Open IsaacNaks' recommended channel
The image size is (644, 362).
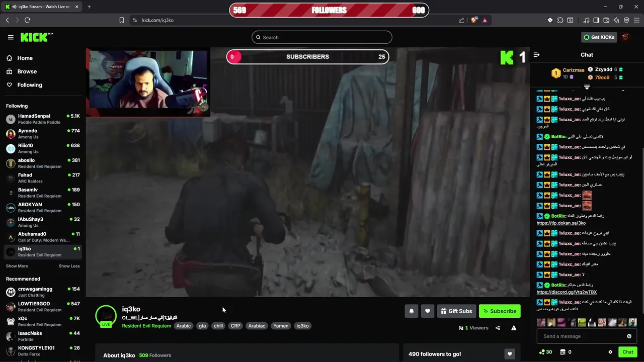pyautogui.click(x=43, y=336)
